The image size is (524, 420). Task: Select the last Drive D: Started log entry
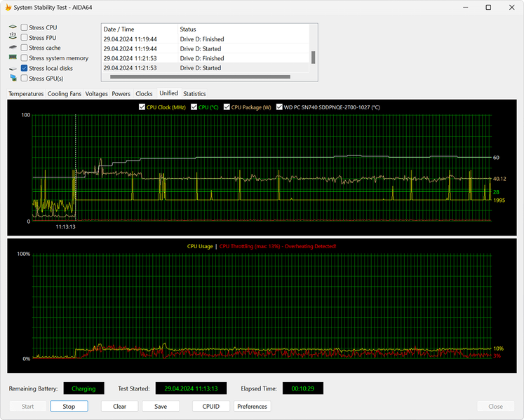(x=200, y=68)
